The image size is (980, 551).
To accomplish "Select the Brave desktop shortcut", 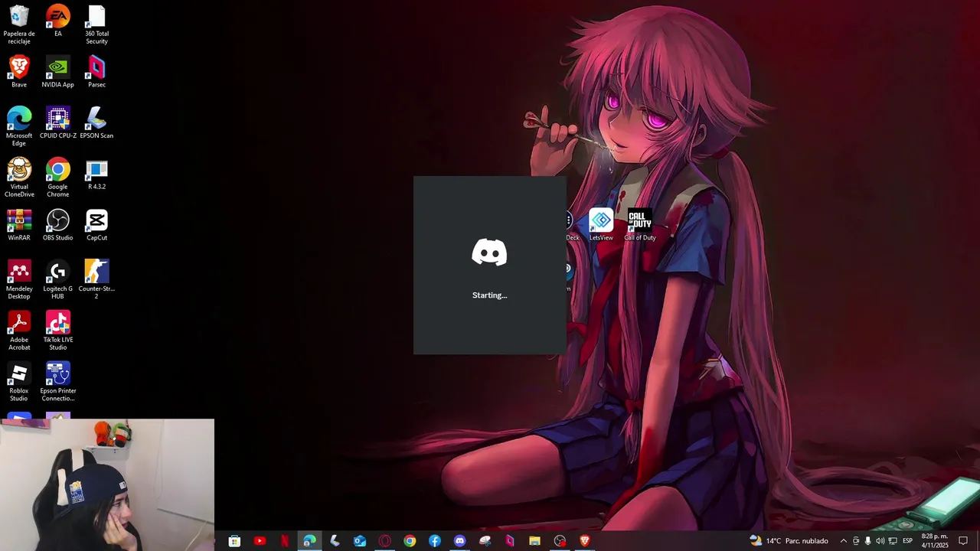I will 19,71.
